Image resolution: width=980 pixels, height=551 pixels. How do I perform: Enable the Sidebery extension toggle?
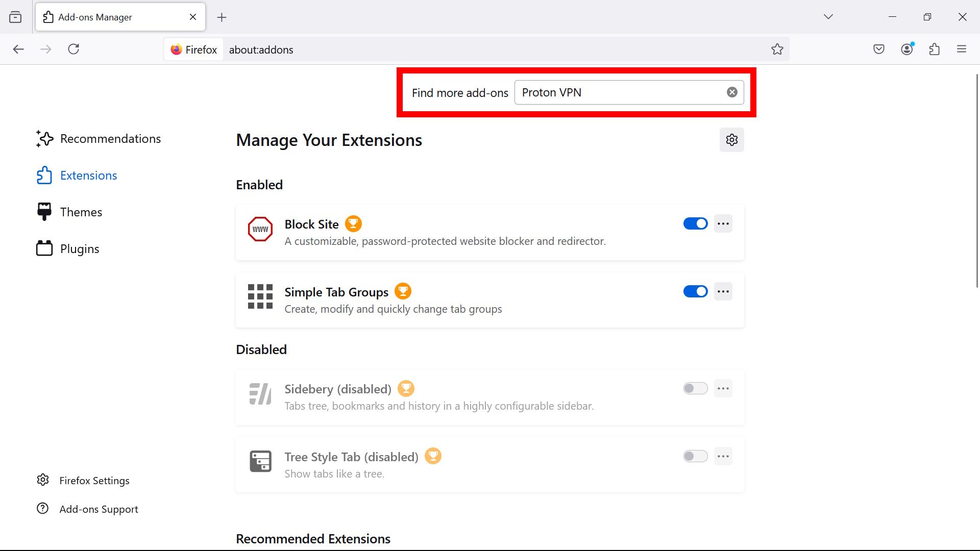(695, 388)
